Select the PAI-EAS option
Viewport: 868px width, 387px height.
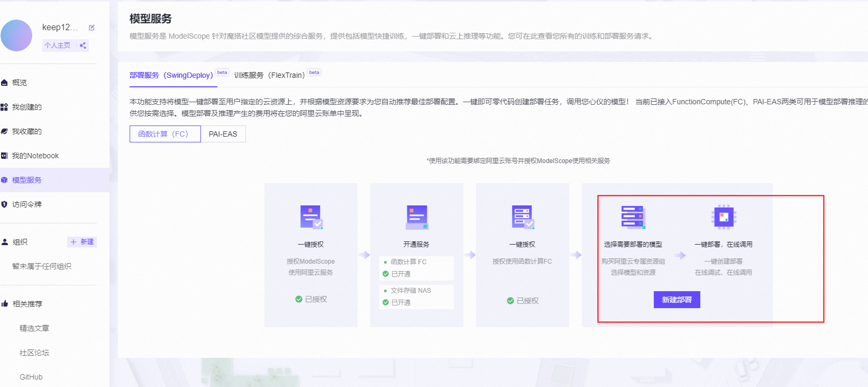(223, 134)
